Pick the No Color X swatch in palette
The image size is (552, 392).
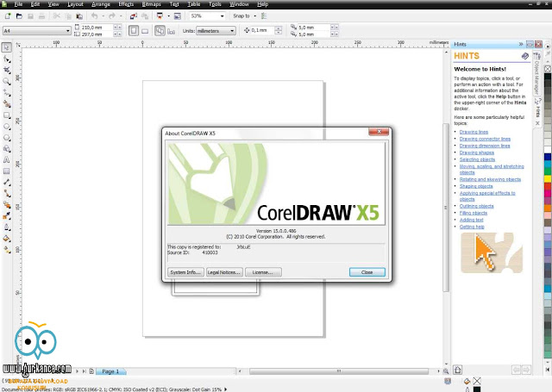pos(548,69)
